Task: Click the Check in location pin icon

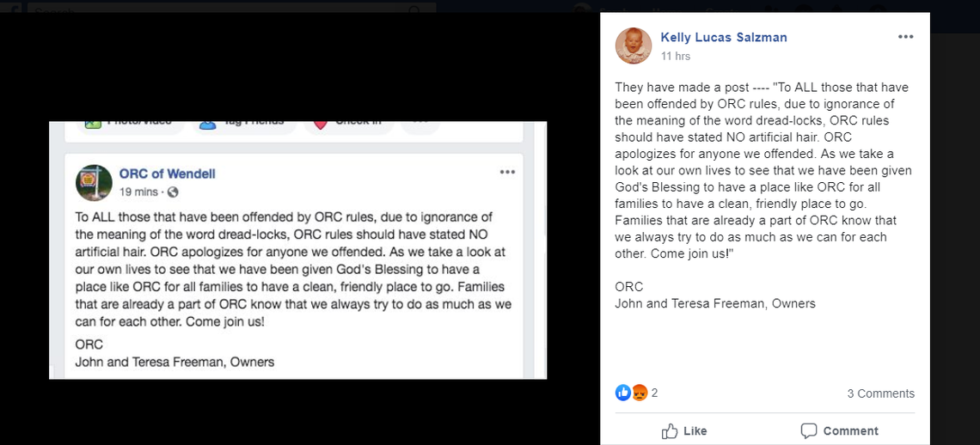Action: [x=321, y=125]
